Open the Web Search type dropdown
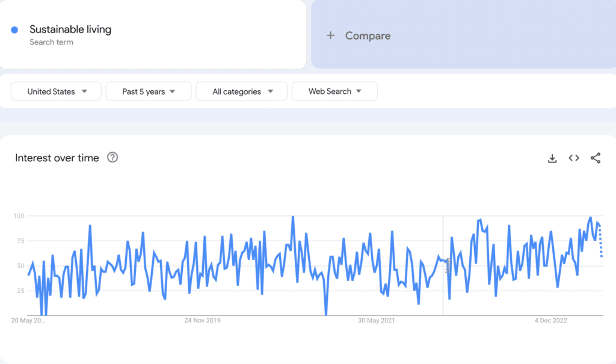This screenshot has width=616, height=364. pyautogui.click(x=334, y=91)
